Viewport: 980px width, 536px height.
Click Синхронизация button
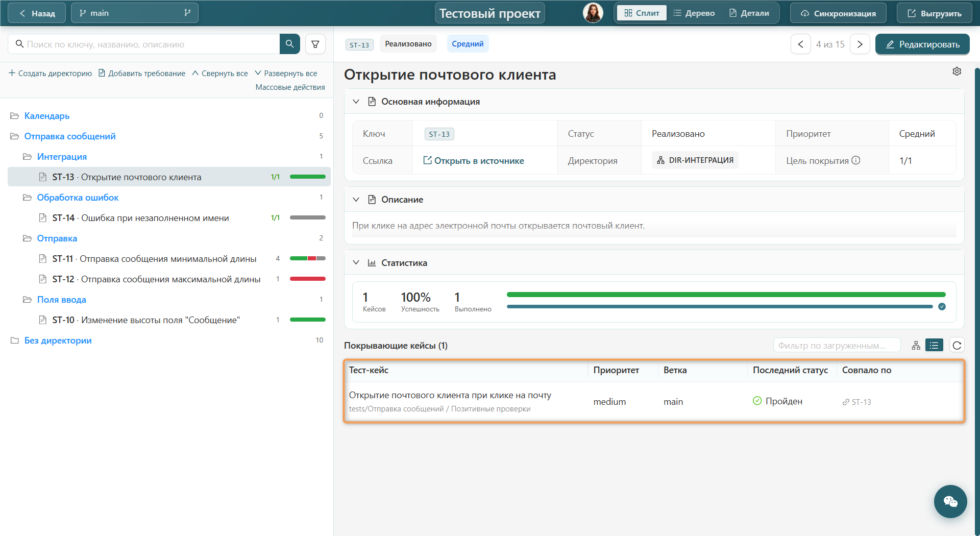click(838, 13)
